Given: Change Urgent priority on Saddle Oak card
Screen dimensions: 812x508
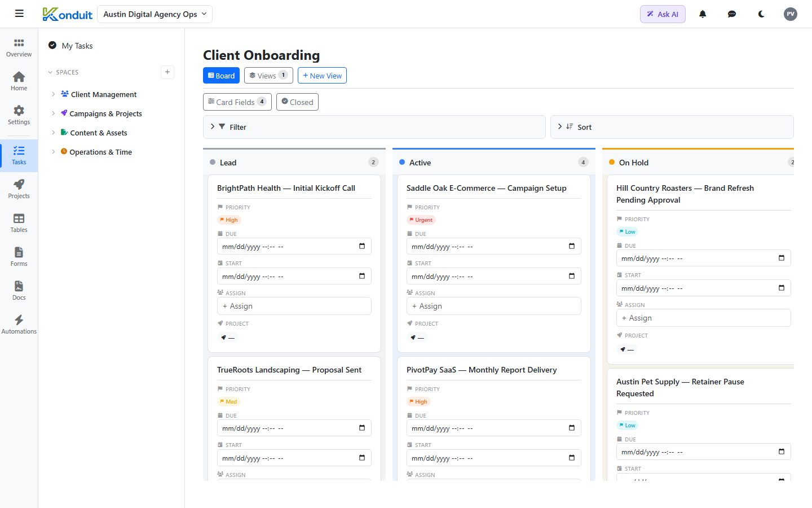Looking at the screenshot, I should 421,220.
